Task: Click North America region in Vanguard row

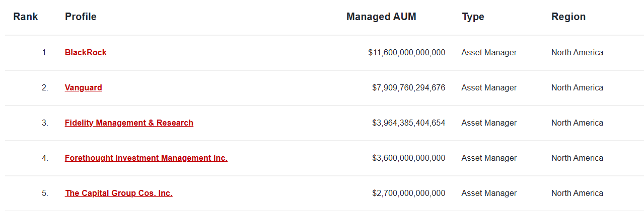Action: (x=577, y=87)
